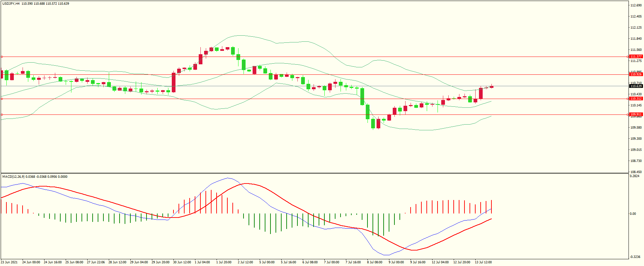The width and height of the screenshot is (644, 266).
Task: Click left anchor square of 111.377 line
Action: click(2, 57)
